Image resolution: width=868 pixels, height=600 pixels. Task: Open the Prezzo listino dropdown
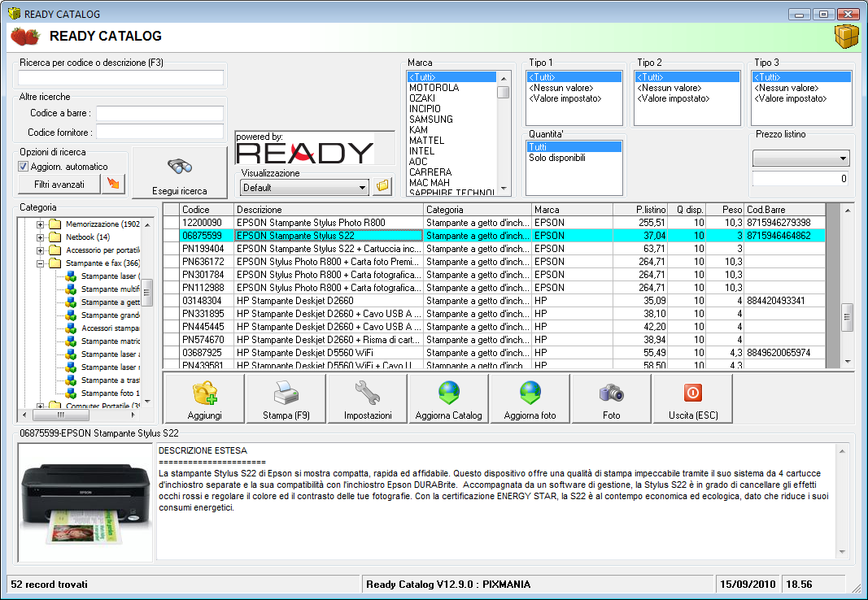click(x=843, y=159)
